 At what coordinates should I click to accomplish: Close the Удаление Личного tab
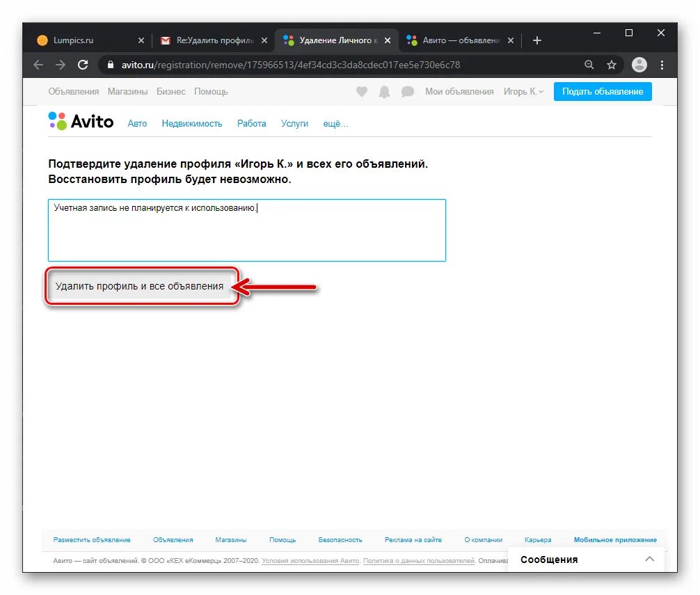click(388, 40)
